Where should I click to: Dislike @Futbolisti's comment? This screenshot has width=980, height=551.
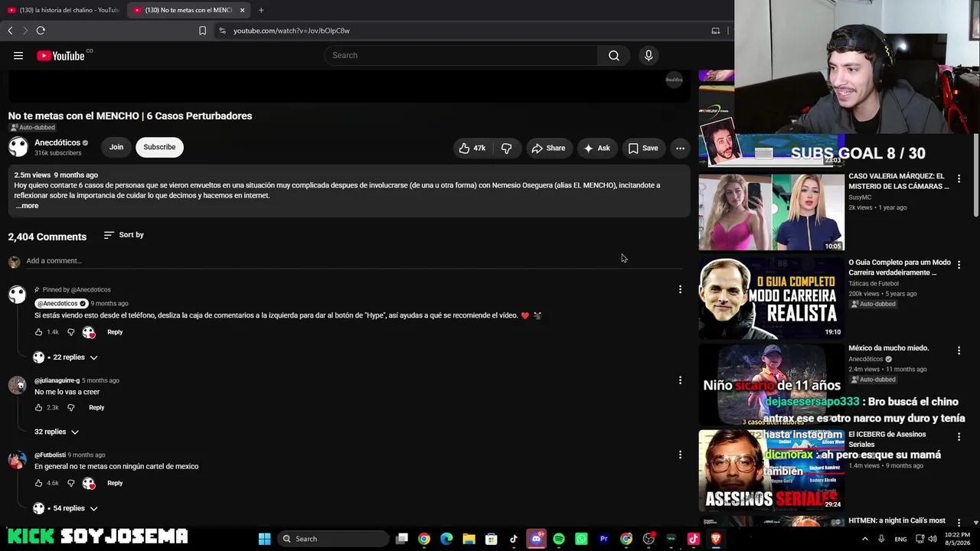pos(71,483)
